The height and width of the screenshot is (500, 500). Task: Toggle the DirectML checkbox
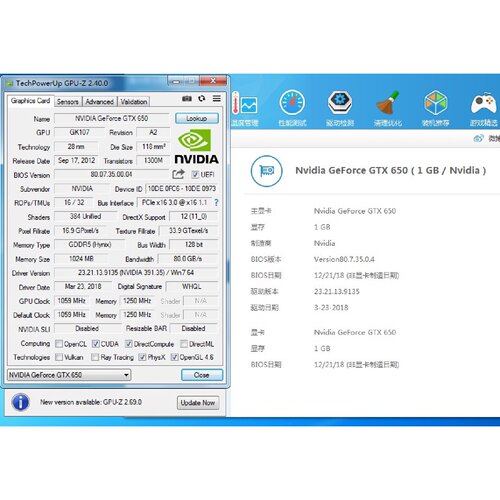[x=184, y=344]
